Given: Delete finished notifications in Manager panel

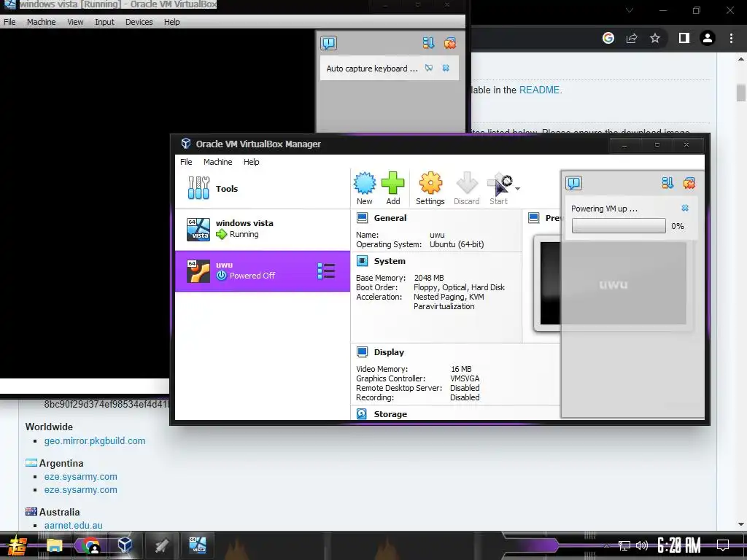Looking at the screenshot, I should pyautogui.click(x=689, y=183).
